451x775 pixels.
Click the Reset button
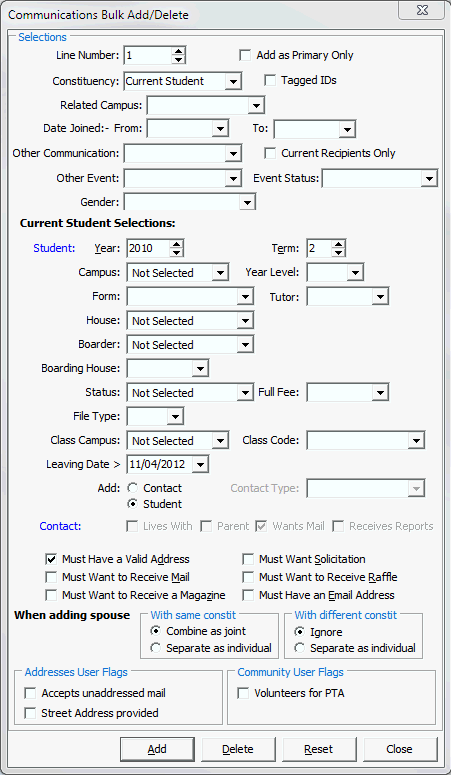319,750
